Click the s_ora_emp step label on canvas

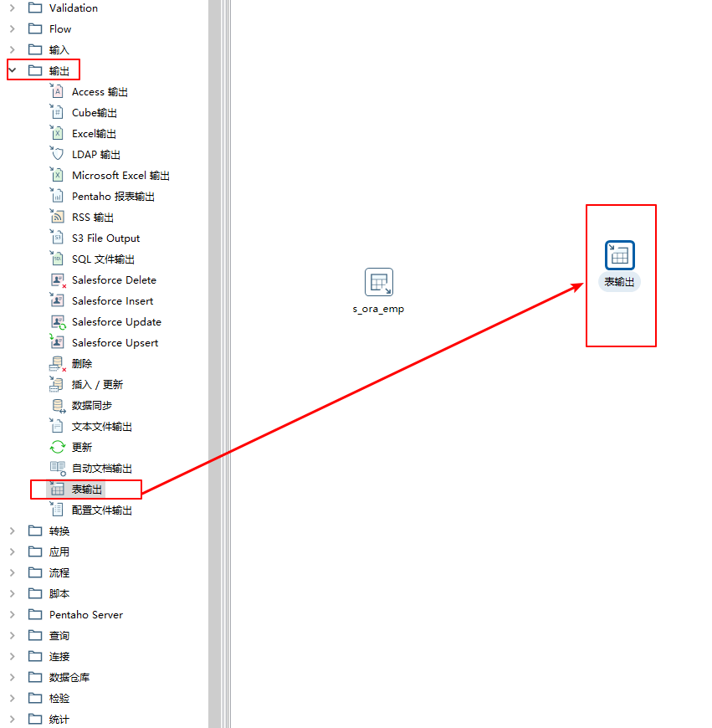pos(378,309)
